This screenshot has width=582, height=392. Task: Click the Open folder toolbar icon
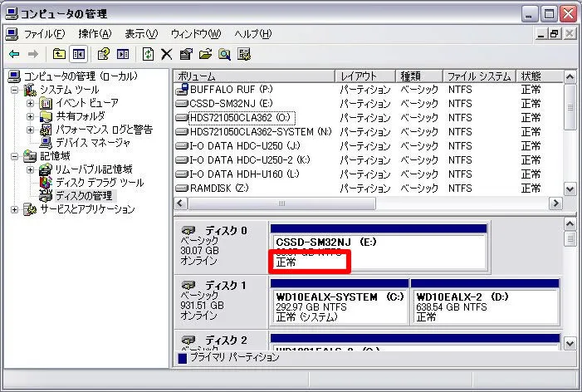pos(205,54)
